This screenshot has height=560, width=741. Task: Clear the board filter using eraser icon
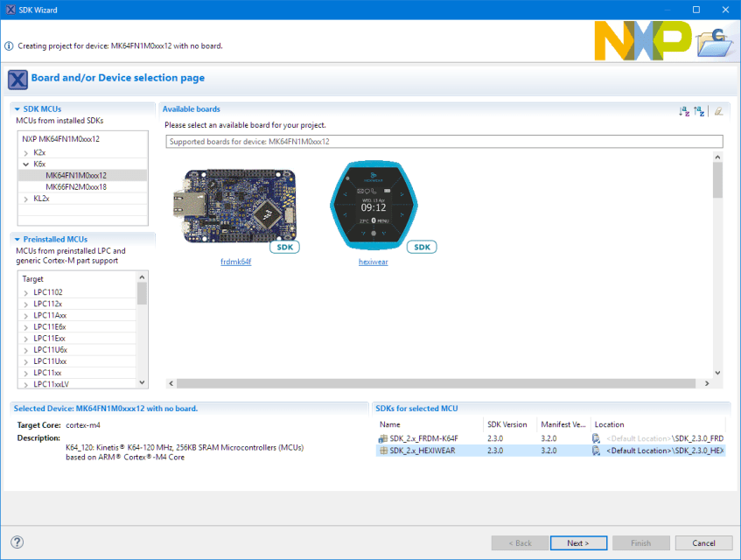(x=718, y=111)
